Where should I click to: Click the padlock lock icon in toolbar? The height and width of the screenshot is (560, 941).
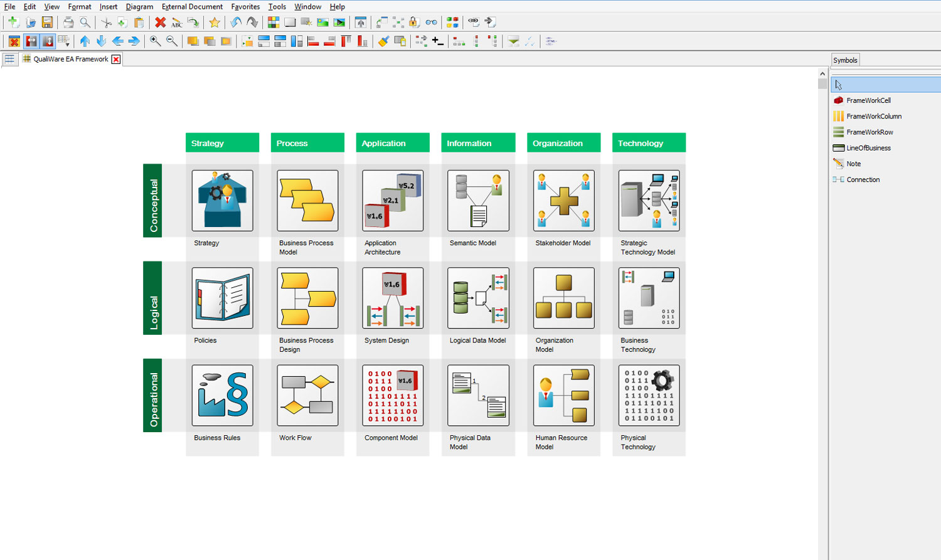[x=414, y=23]
